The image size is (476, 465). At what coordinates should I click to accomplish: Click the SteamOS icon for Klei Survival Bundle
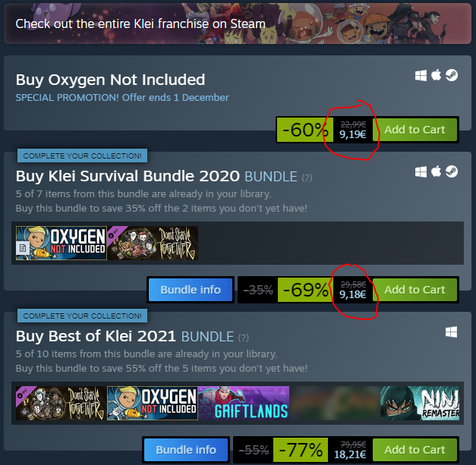[x=452, y=171]
